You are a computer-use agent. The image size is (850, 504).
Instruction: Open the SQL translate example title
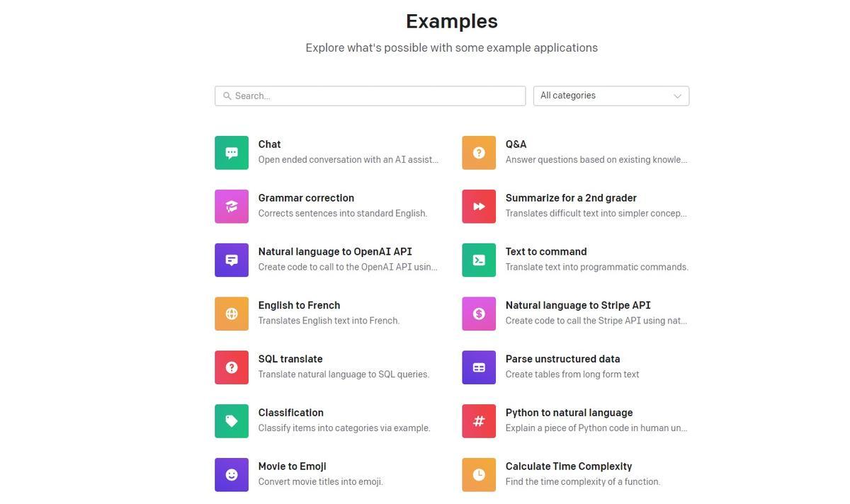click(290, 360)
